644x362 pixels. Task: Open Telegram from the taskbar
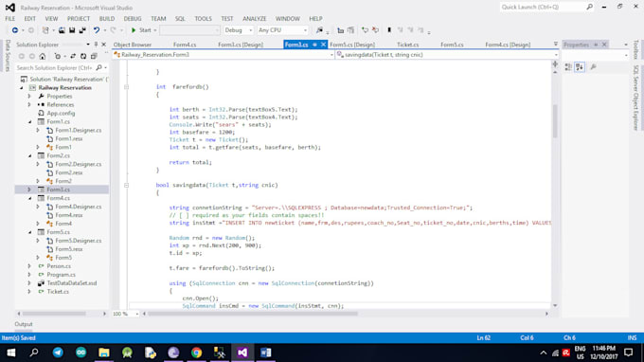pos(58,353)
